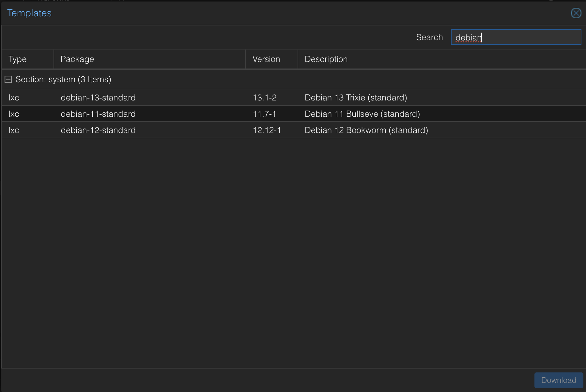Choose Debian 11 Bullseye (standard) description
Screen dimensions: 586x392
[x=362, y=114]
